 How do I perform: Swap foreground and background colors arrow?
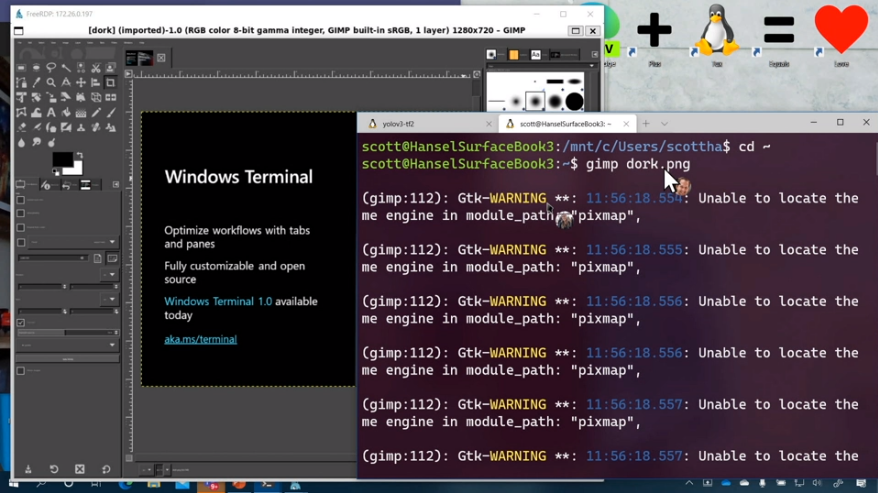80,155
